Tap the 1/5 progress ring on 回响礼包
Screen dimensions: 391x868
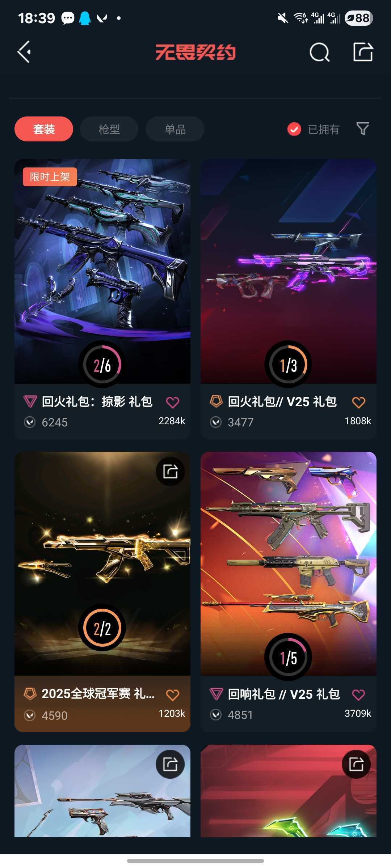288,657
